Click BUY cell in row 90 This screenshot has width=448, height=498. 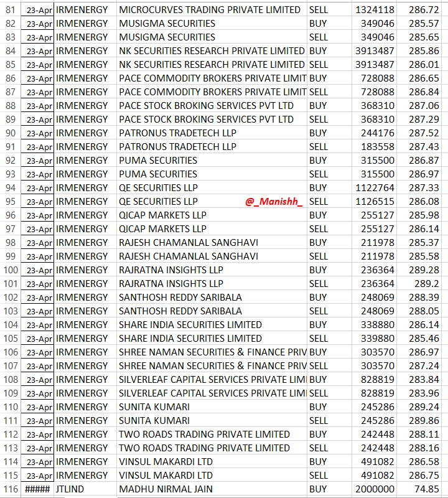tap(329, 133)
